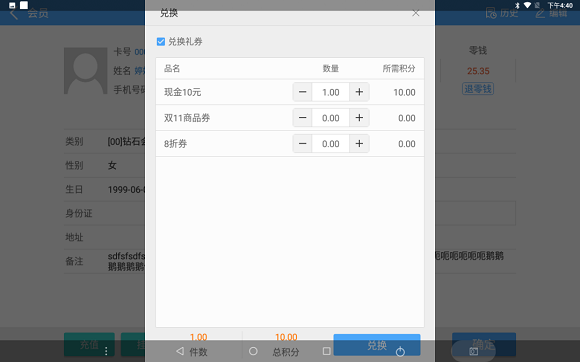Click the 所需积分 column header
The height and width of the screenshot is (362, 580).
point(399,68)
